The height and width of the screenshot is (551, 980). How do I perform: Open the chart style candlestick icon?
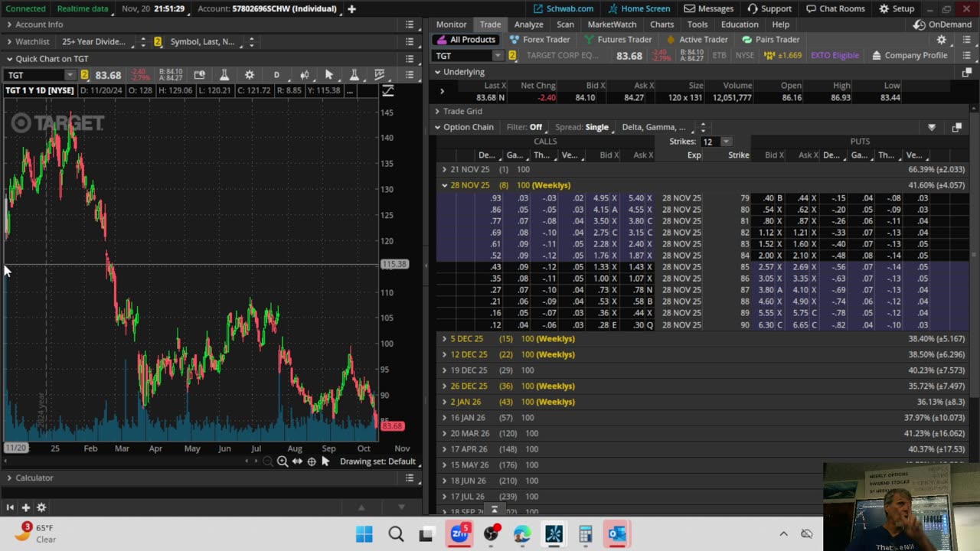(x=304, y=75)
